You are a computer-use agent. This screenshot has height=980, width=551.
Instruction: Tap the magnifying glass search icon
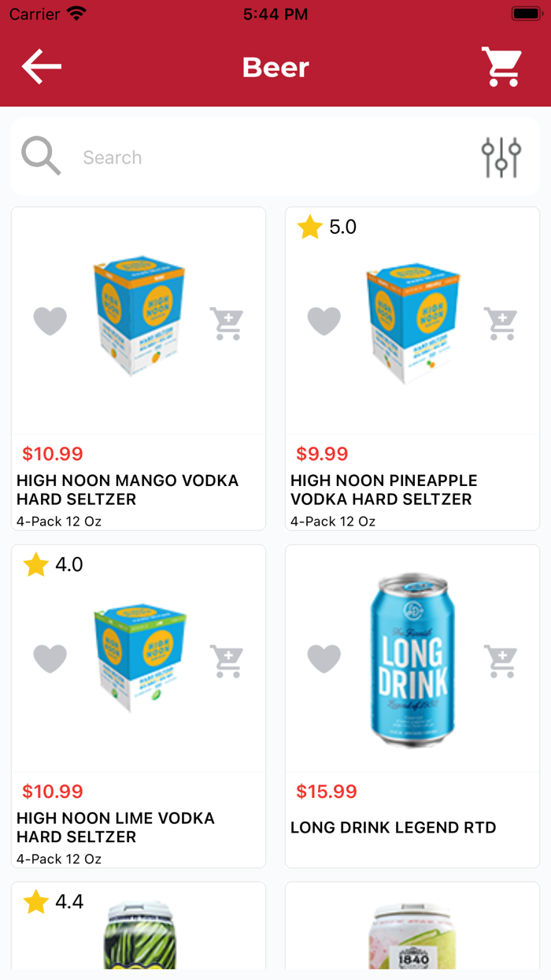pos(39,155)
